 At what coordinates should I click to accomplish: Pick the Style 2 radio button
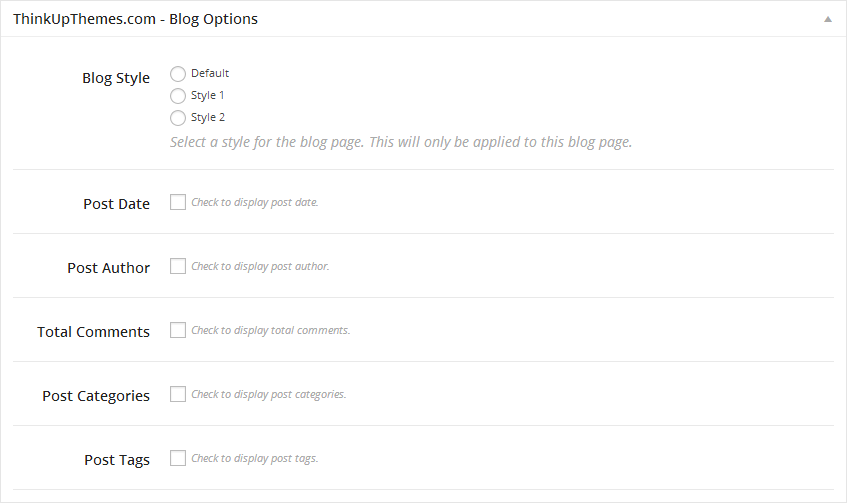click(178, 117)
